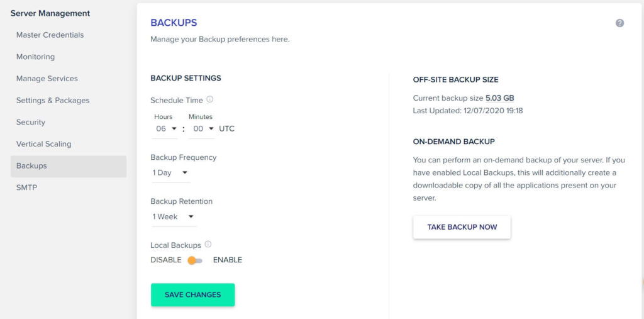Click the ENABLE label for Local Backups

tap(228, 260)
